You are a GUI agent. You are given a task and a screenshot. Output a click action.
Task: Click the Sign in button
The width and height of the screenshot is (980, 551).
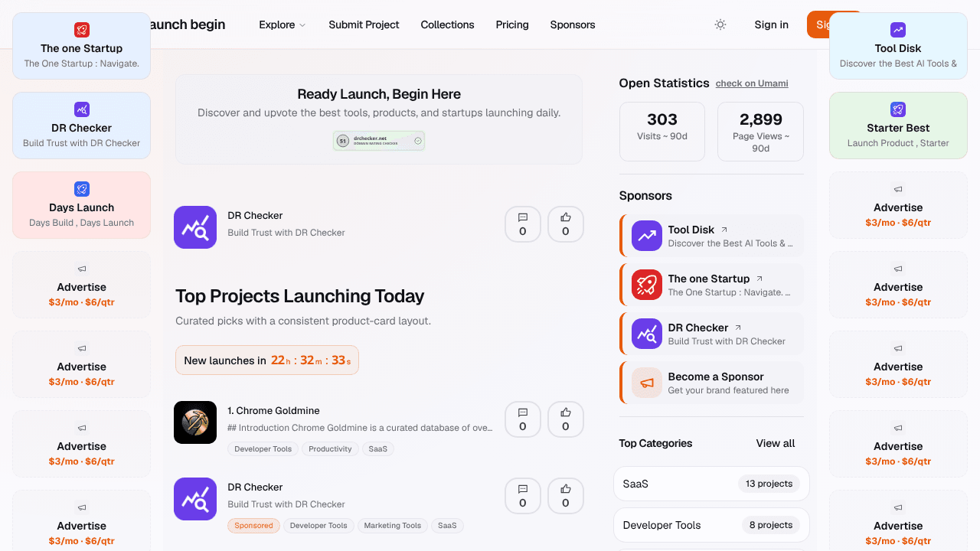pos(771,24)
